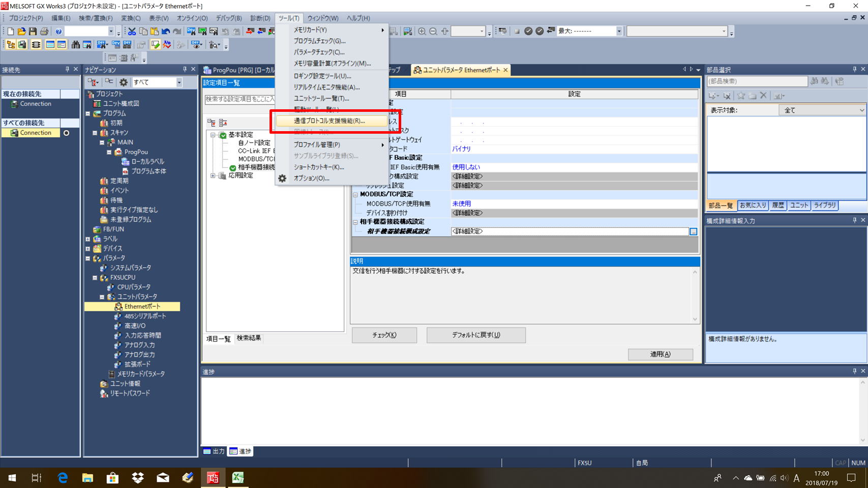Open File Explorer from the taskbar

[x=87, y=478]
